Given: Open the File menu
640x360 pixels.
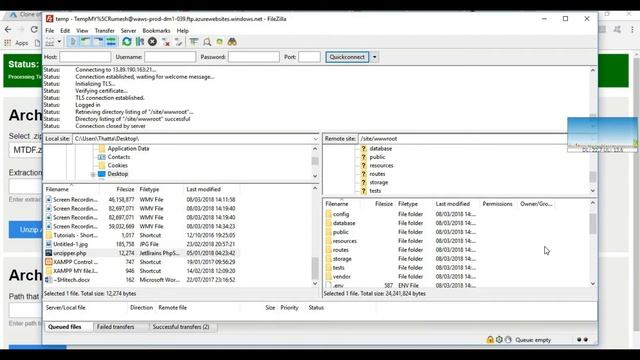Looking at the screenshot, I should click(x=49, y=31).
